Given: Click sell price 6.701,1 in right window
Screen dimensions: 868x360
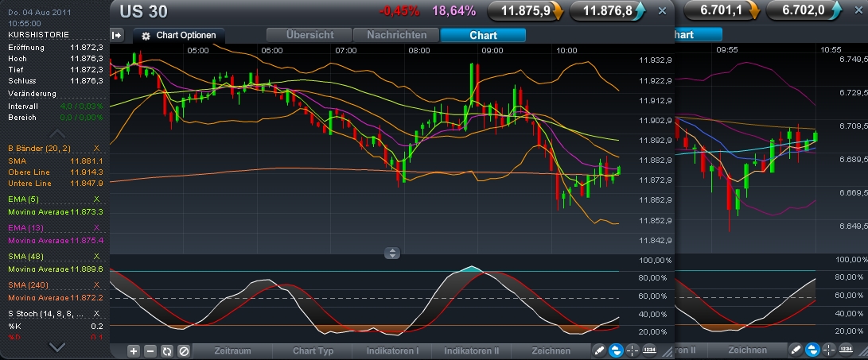Looking at the screenshot, I should (x=722, y=10).
